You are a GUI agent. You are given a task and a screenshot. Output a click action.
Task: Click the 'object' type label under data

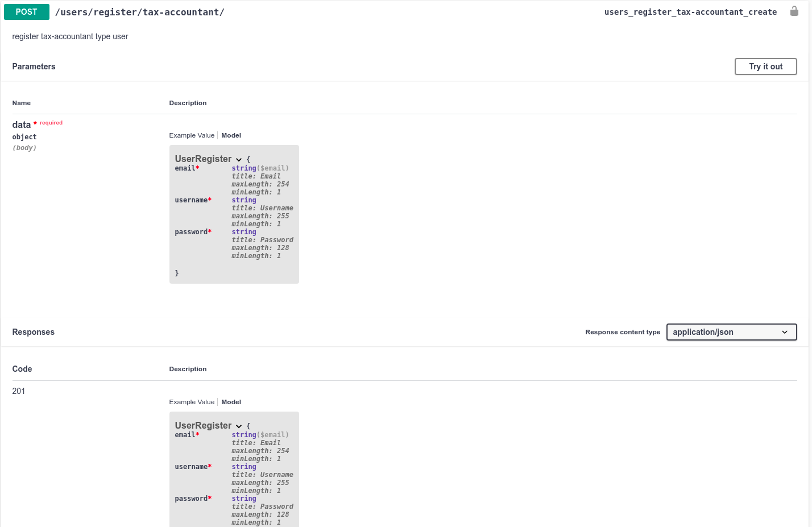[x=24, y=137]
